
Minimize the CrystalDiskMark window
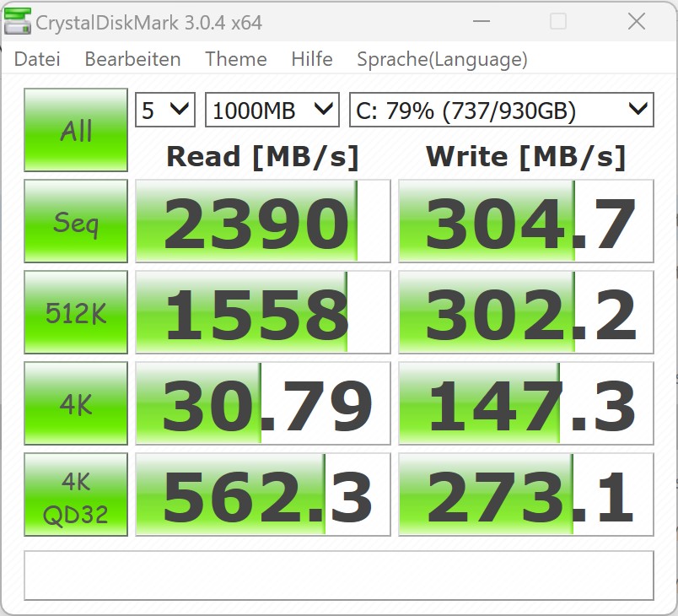pos(482,21)
